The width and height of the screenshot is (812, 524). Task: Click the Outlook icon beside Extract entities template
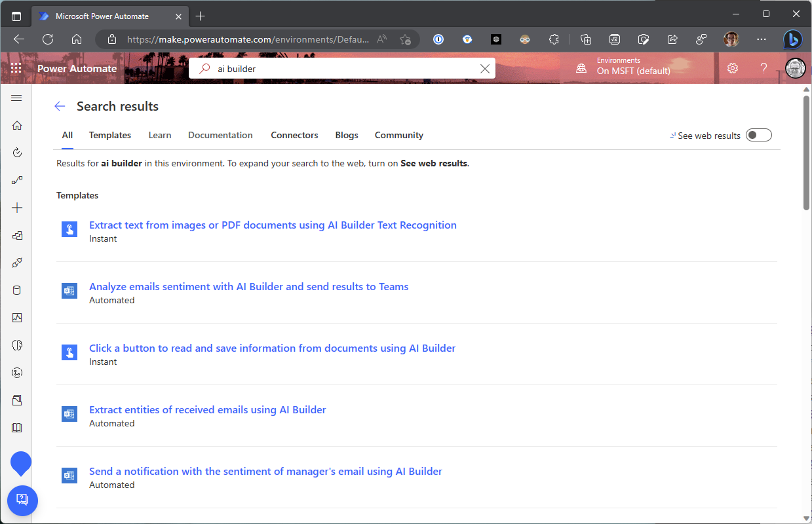click(x=69, y=414)
